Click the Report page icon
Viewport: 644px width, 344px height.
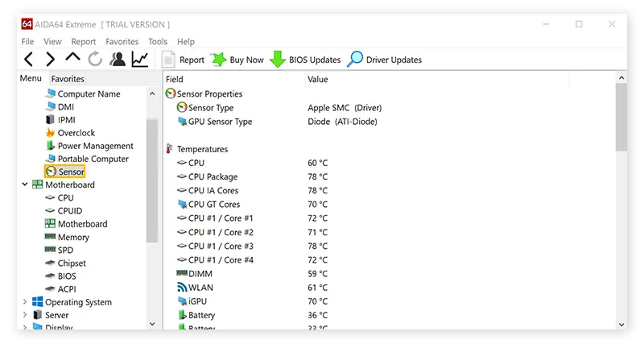coord(168,60)
